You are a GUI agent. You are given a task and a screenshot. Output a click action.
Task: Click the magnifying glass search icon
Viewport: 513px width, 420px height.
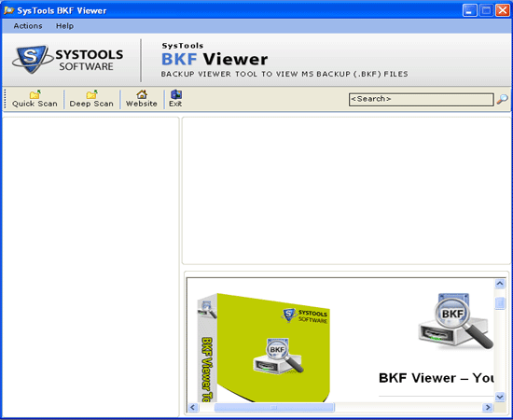point(502,99)
